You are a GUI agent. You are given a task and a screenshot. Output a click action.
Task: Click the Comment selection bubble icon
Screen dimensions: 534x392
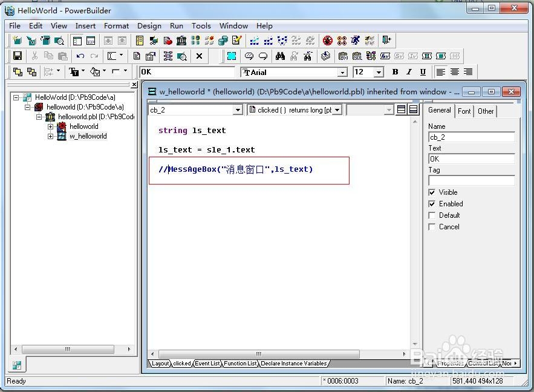coord(249,56)
